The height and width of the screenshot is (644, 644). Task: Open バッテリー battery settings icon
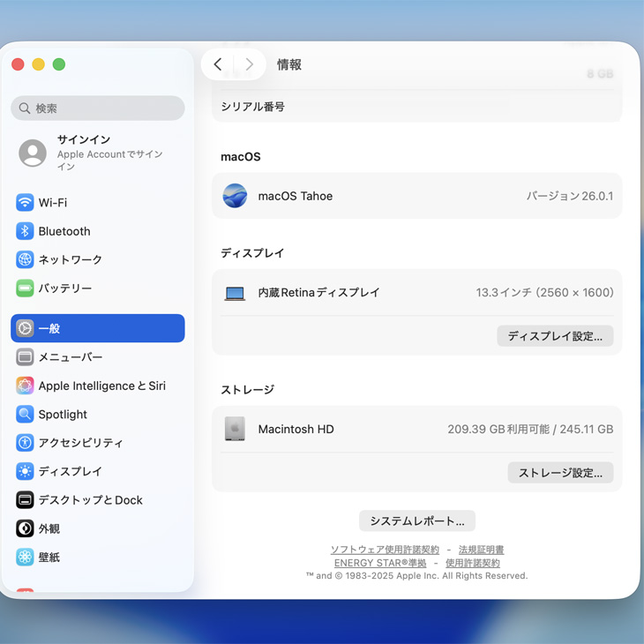tap(25, 288)
